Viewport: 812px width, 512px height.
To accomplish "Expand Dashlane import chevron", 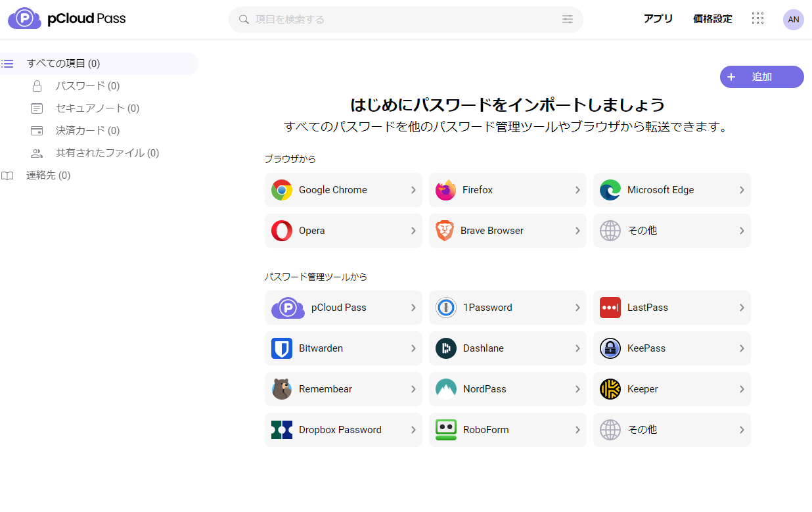I will [577, 348].
